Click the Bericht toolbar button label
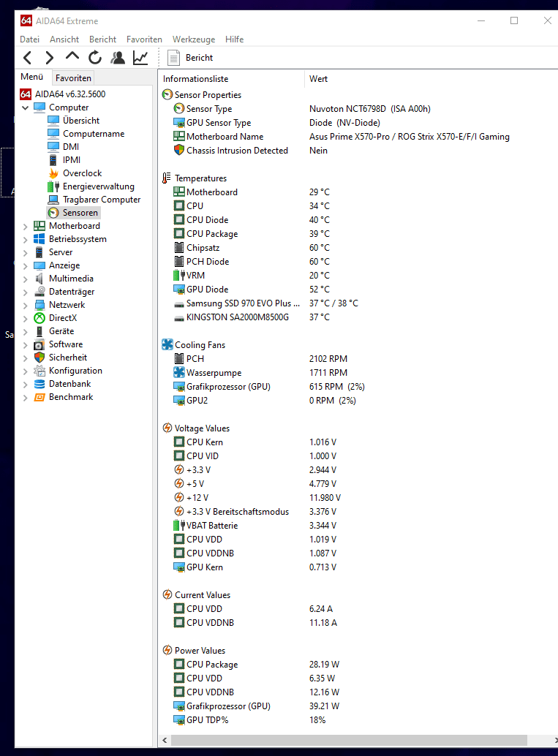Image resolution: width=558 pixels, height=756 pixels. (199, 57)
